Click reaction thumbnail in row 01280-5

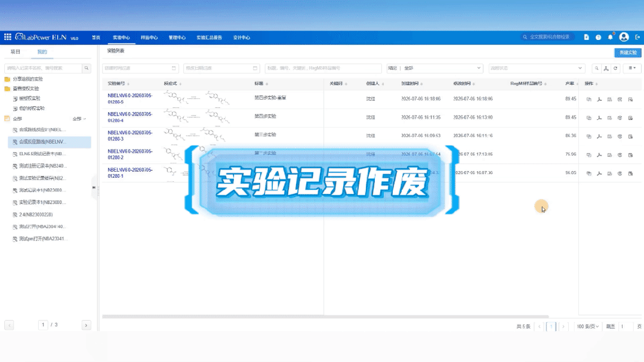click(x=197, y=98)
